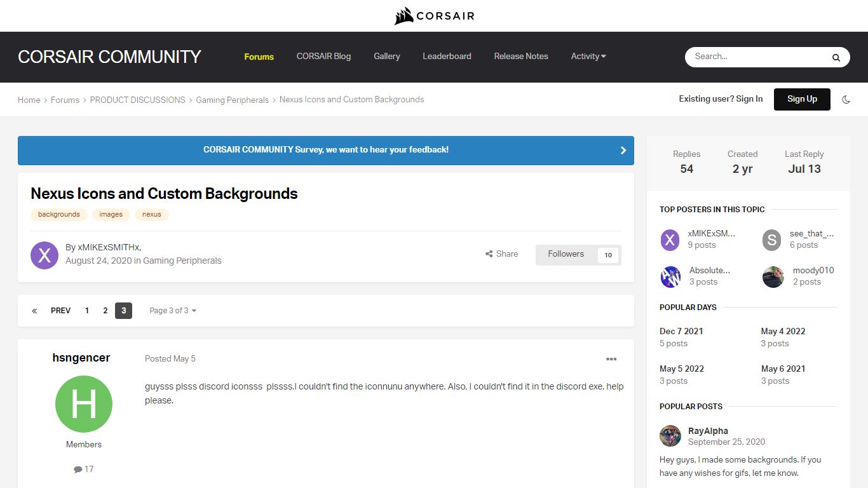The width and height of the screenshot is (868, 488).
Task: Open CORSAIR Blog nav item
Action: point(323,57)
